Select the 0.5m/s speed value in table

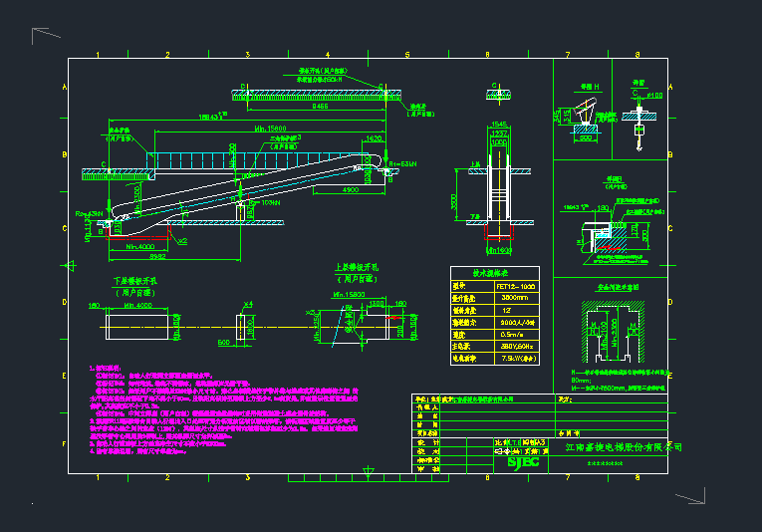517,333
